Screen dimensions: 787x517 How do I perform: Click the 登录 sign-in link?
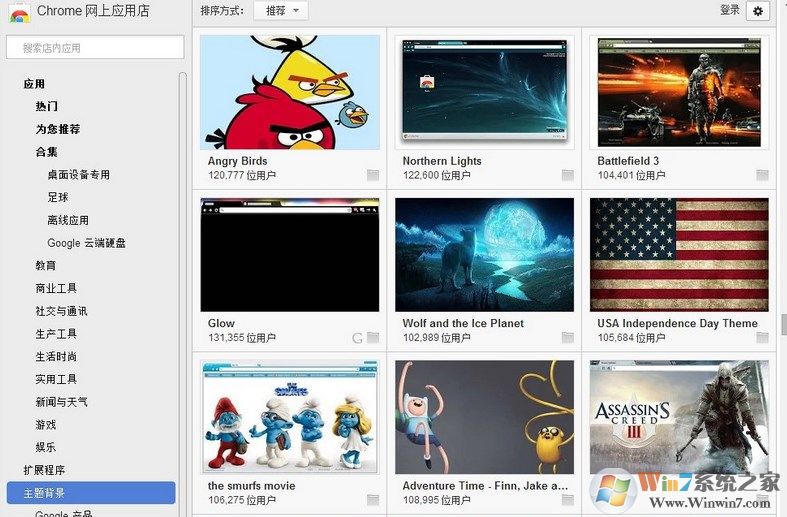pos(730,10)
